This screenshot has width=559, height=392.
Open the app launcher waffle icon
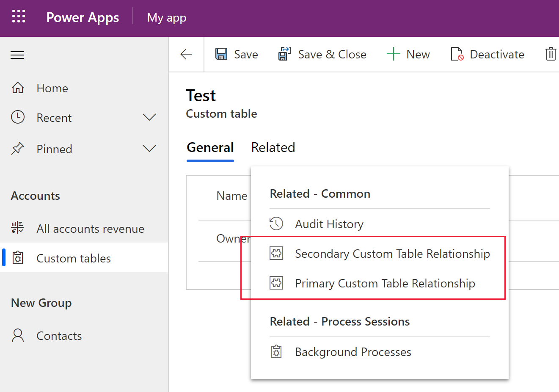(x=19, y=17)
